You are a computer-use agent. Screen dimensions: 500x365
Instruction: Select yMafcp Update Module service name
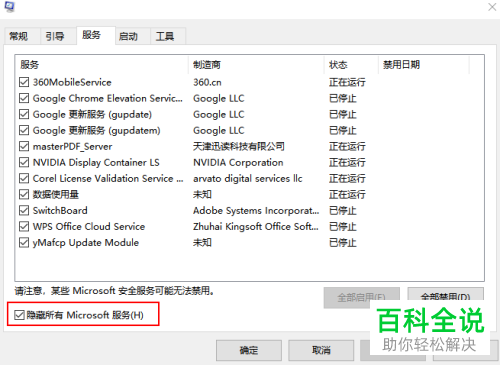pyautogui.click(x=86, y=242)
